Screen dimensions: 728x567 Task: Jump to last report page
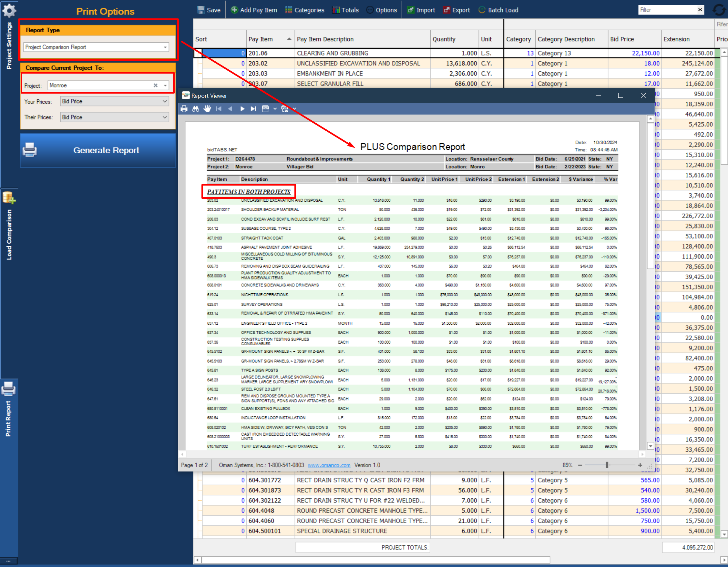click(x=253, y=109)
